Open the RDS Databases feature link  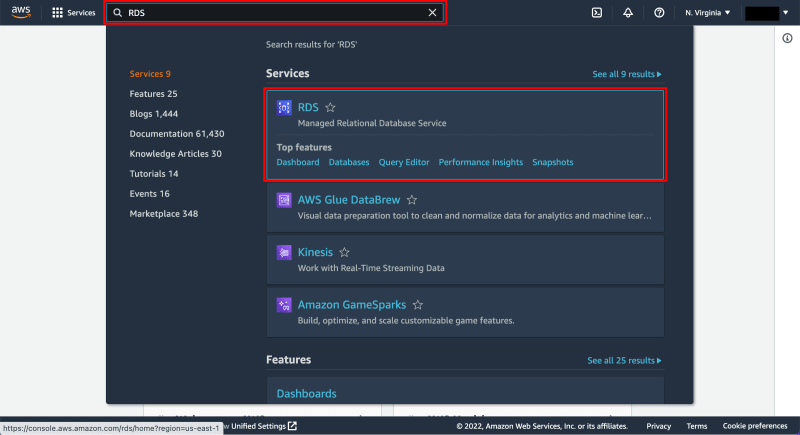point(349,162)
